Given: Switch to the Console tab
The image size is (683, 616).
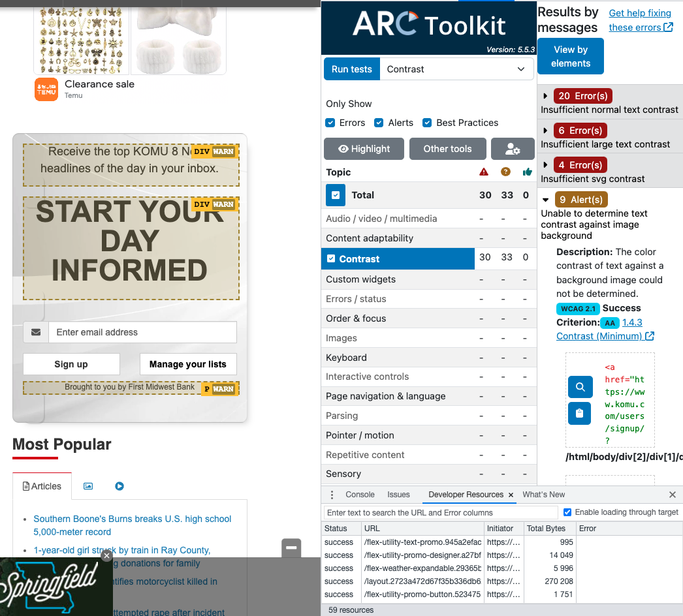Looking at the screenshot, I should (x=360, y=495).
